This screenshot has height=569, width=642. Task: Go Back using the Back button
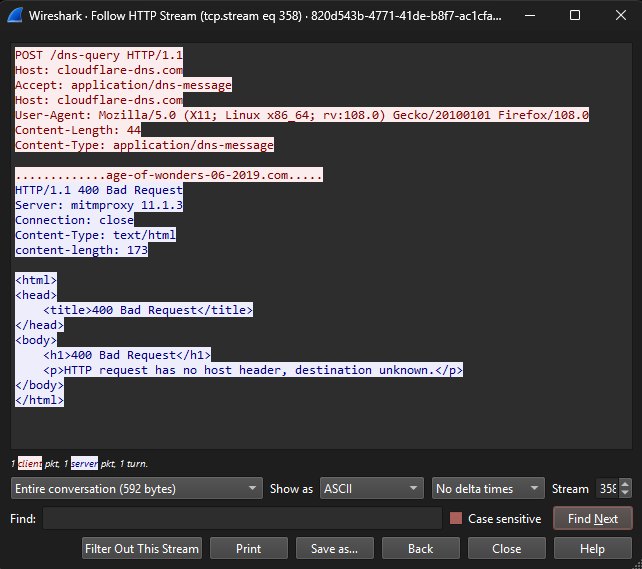pos(420,549)
